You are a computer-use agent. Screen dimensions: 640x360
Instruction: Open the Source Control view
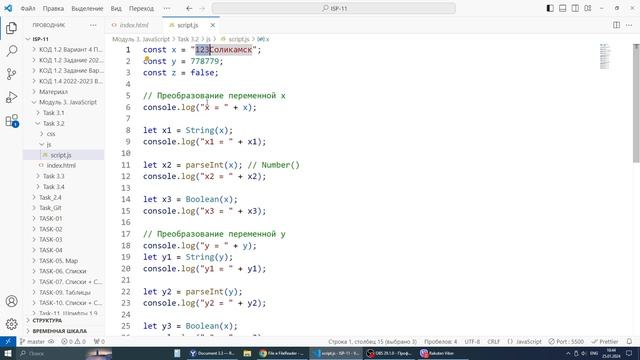11,74
